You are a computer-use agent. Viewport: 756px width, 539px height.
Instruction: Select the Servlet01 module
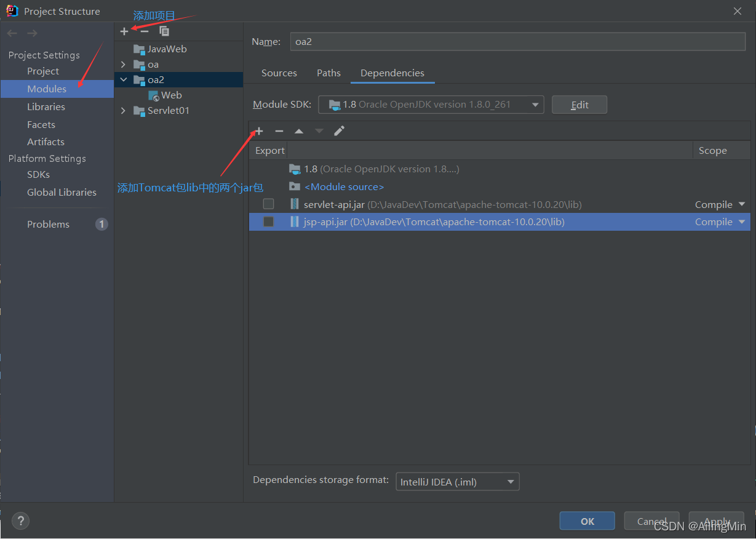[x=169, y=111]
